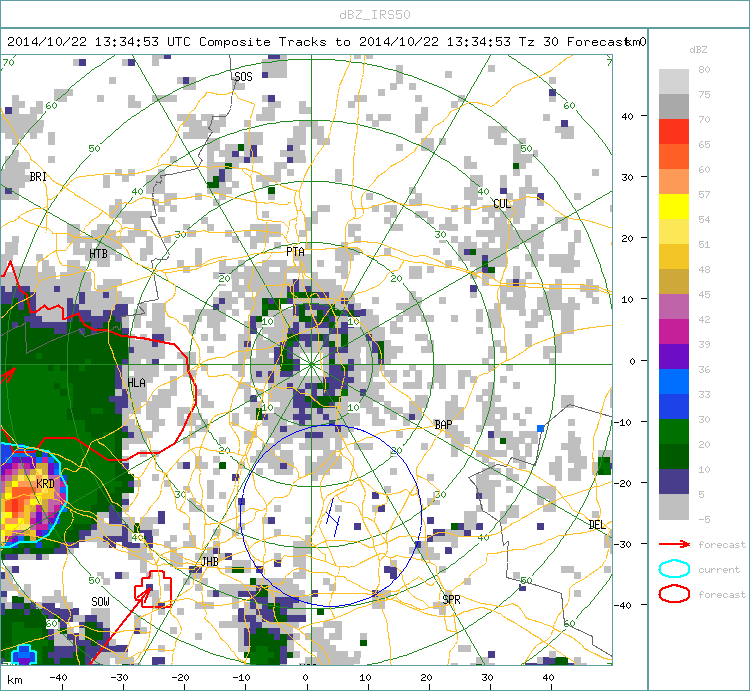Click the cyan storm outline at the bottom-left corner
750x691 pixels.
point(23,655)
